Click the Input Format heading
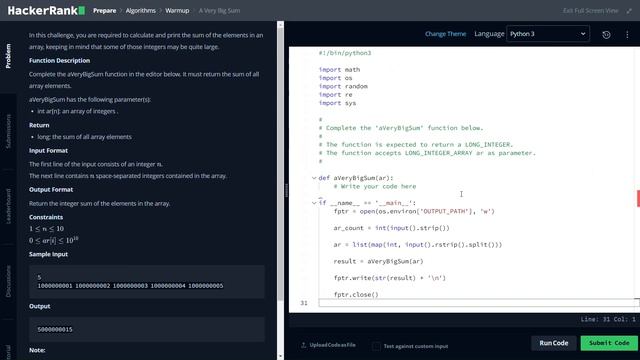640x360 pixels. click(x=48, y=151)
